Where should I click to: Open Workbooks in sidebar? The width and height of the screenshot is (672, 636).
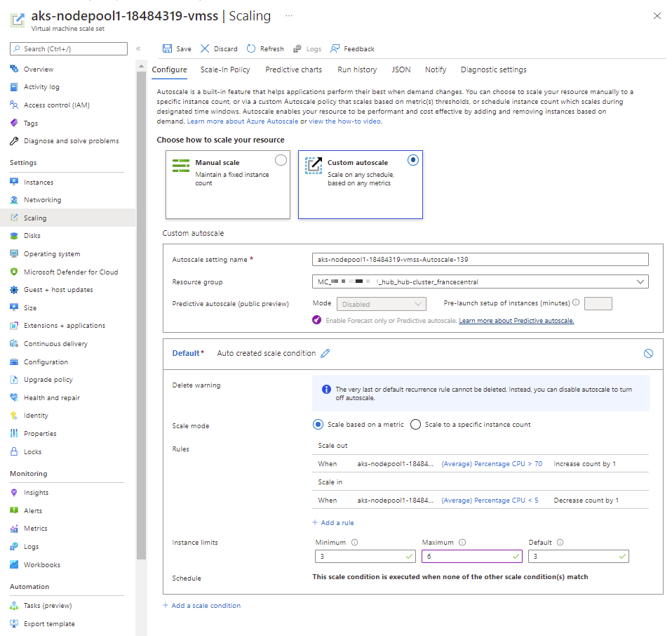pyautogui.click(x=35, y=565)
